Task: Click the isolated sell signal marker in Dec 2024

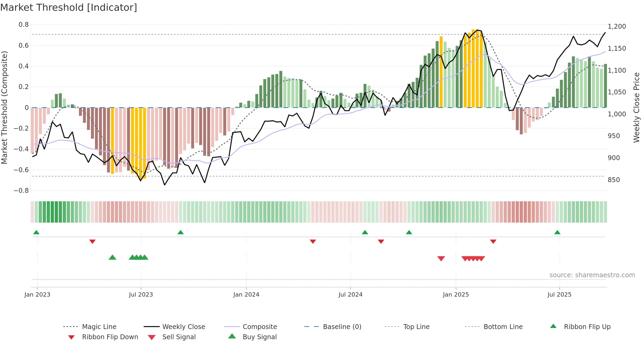Action: 441,258
